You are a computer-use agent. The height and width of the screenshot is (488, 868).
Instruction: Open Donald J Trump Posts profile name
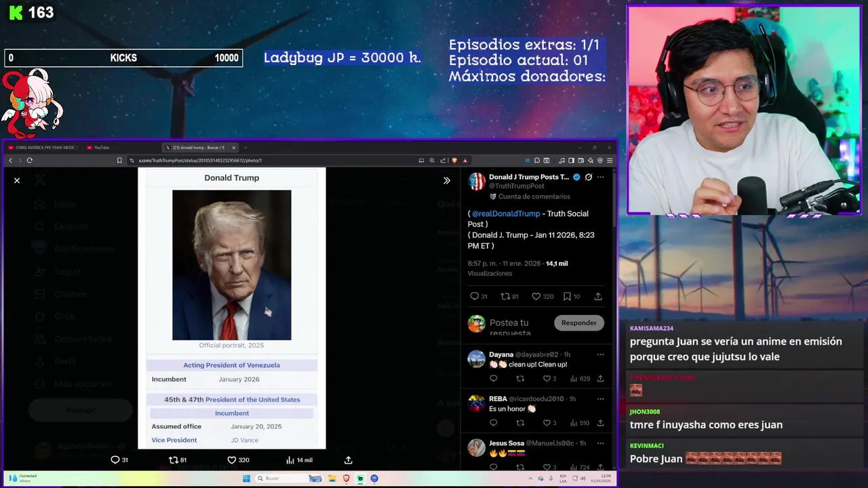pos(529,177)
